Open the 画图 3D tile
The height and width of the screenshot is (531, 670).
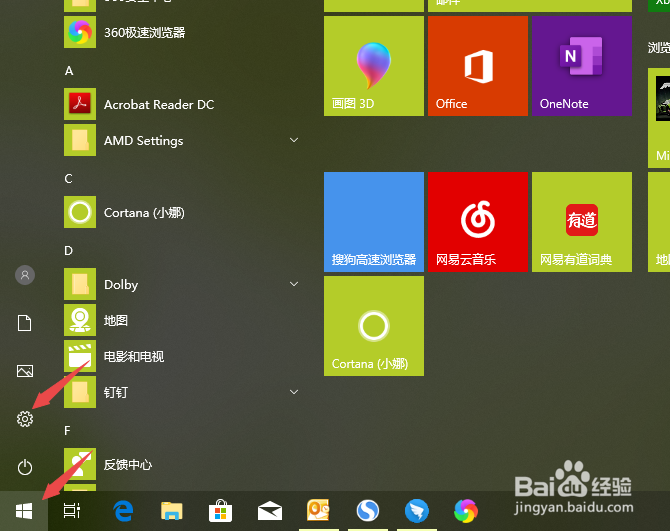[374, 66]
